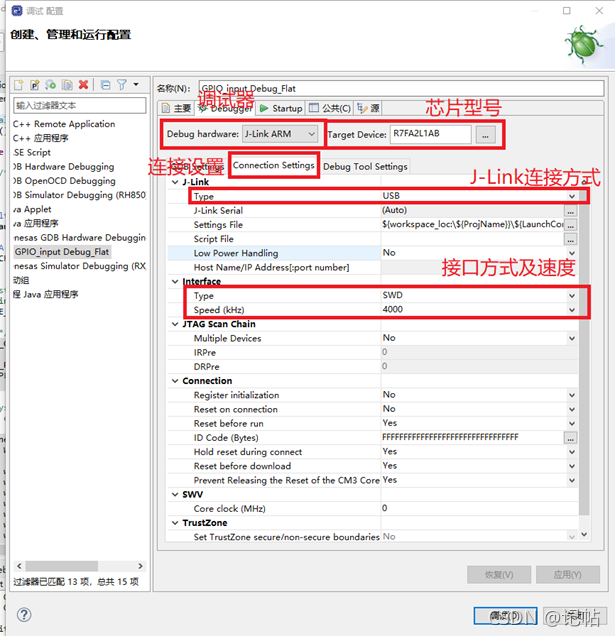Click the Script File browse button
615x636 pixels.
(x=570, y=239)
